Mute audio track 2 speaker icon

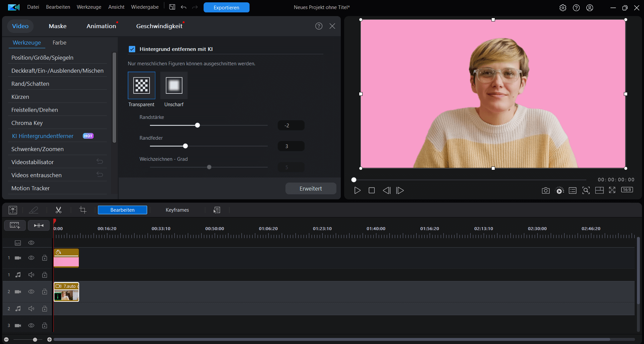tap(31, 308)
